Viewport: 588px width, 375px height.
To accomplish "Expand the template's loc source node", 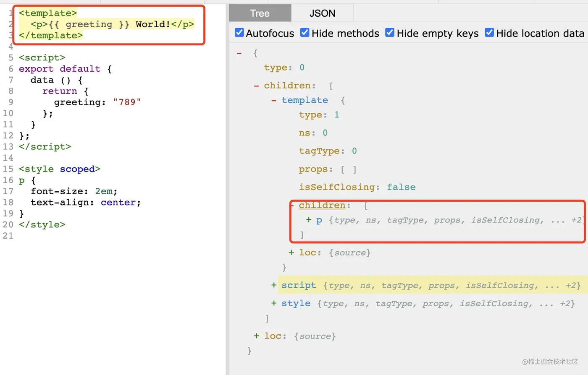I will click(x=291, y=253).
